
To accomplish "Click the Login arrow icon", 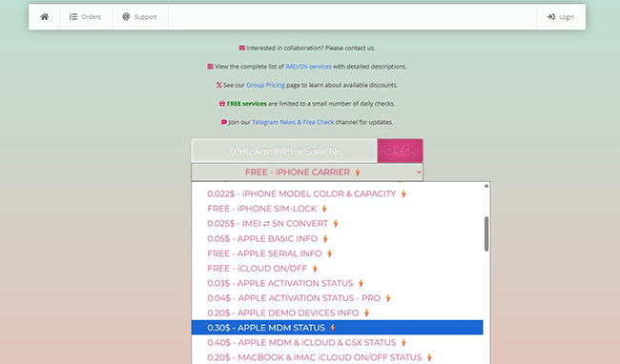I will coord(550,16).
